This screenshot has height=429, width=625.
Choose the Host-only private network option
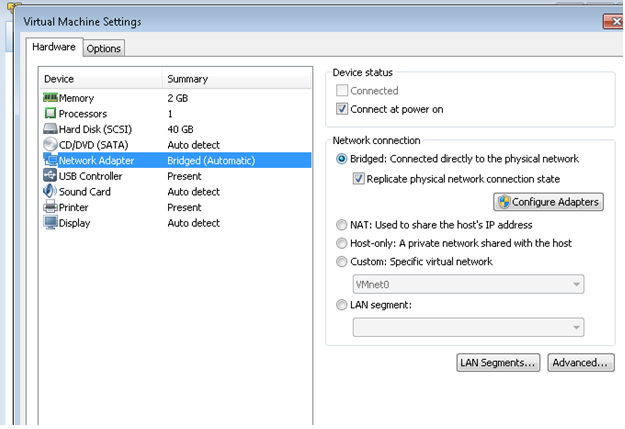coord(343,243)
